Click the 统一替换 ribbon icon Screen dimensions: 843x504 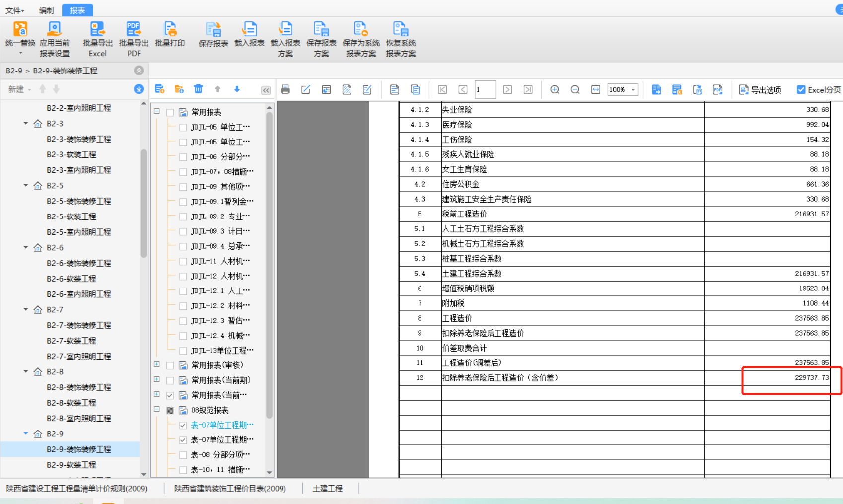click(20, 30)
